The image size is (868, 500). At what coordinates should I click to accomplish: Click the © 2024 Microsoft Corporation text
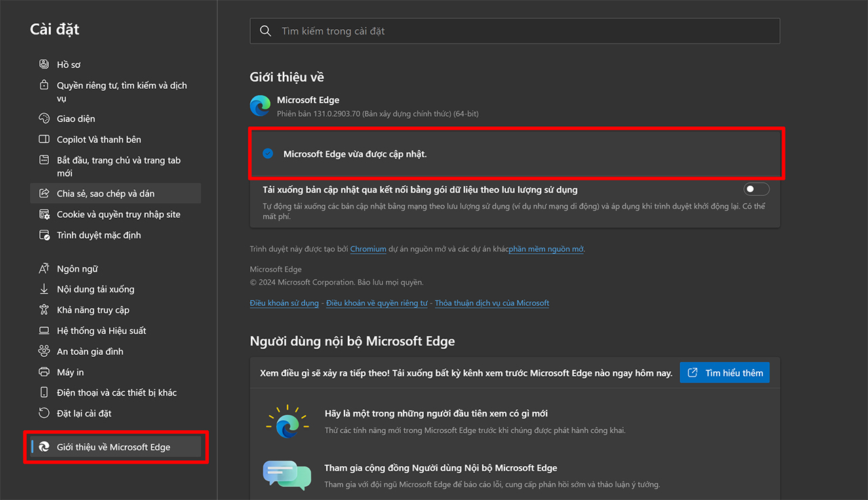click(336, 282)
